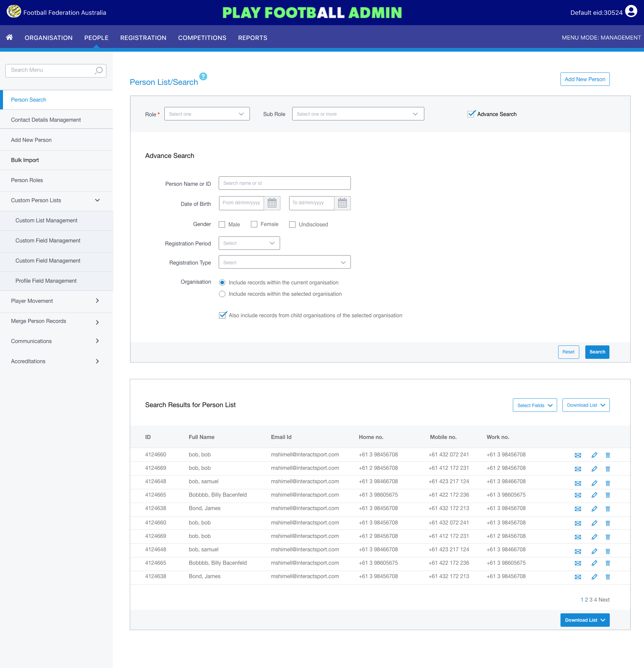Open the REPORTS menu
Image resolution: width=644 pixels, height=668 pixels.
[252, 38]
